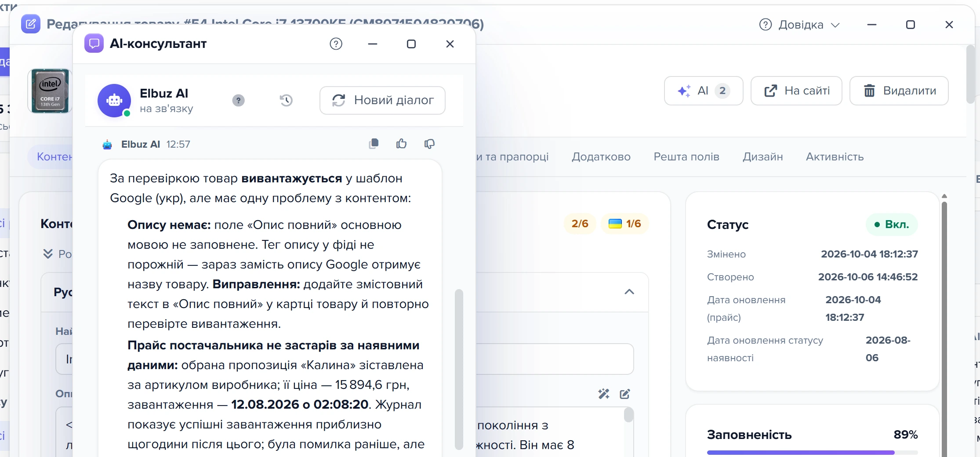Switch to the Решта полів tab

coord(686,157)
